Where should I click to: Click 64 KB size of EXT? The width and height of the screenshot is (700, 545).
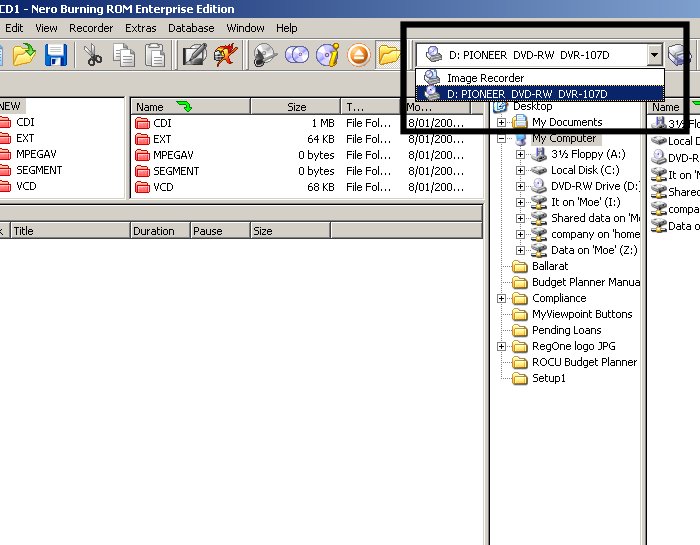(x=321, y=139)
